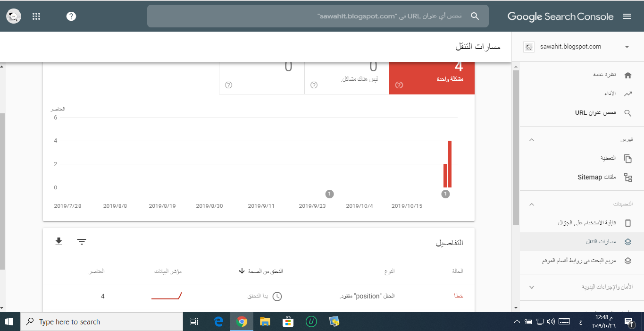Screen dimensions: 644x331
Task: Open the 'position' missing field error row
Action: tap(259, 296)
